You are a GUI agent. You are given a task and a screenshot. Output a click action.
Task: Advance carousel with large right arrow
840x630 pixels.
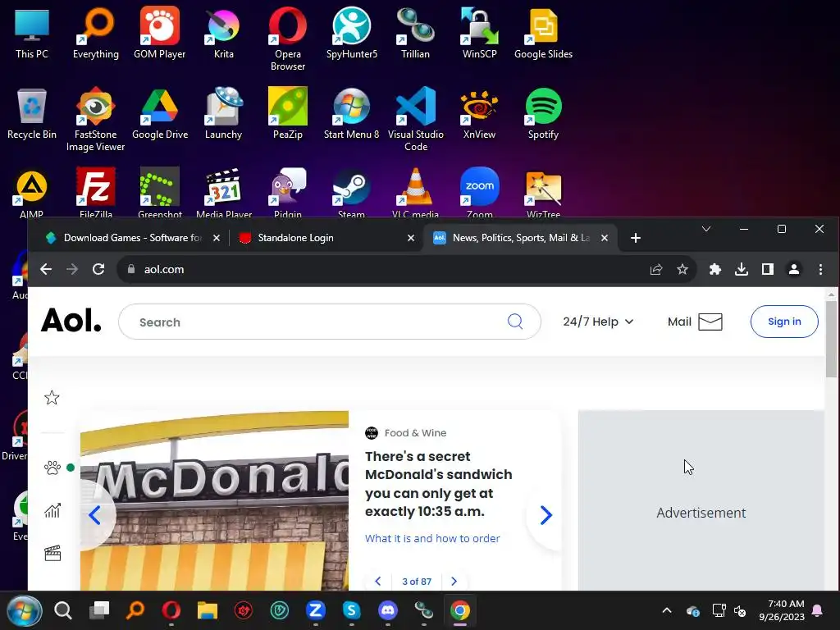(x=546, y=515)
